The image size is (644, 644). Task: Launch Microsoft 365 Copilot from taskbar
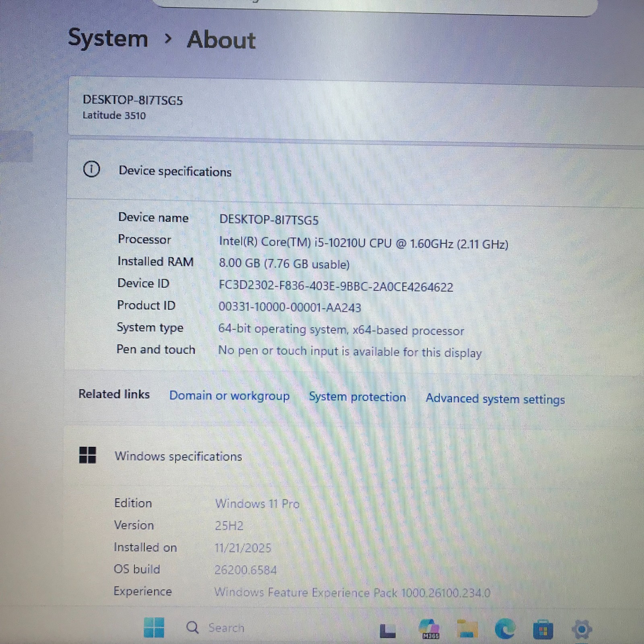429,629
